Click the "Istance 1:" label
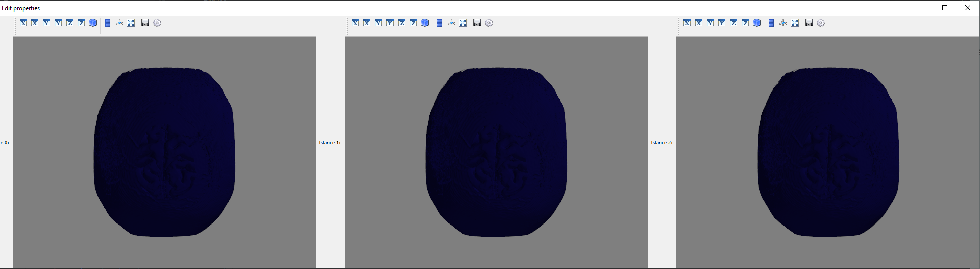 pyautogui.click(x=330, y=143)
